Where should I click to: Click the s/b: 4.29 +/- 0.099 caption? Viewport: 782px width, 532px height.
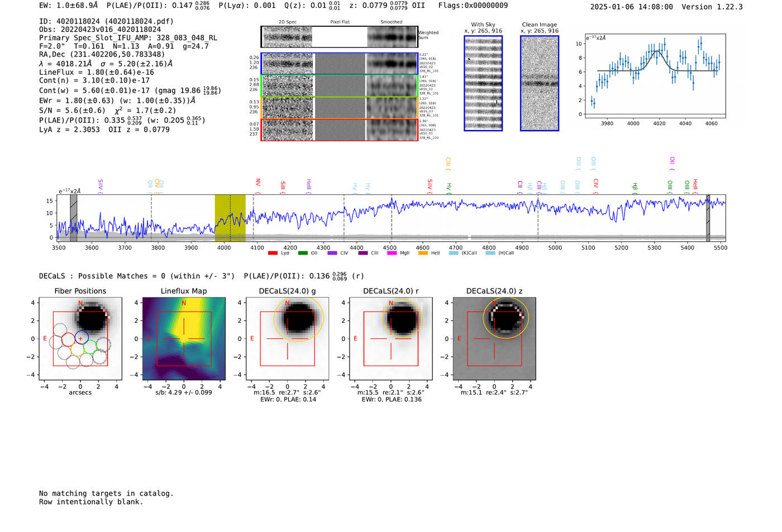click(x=184, y=392)
